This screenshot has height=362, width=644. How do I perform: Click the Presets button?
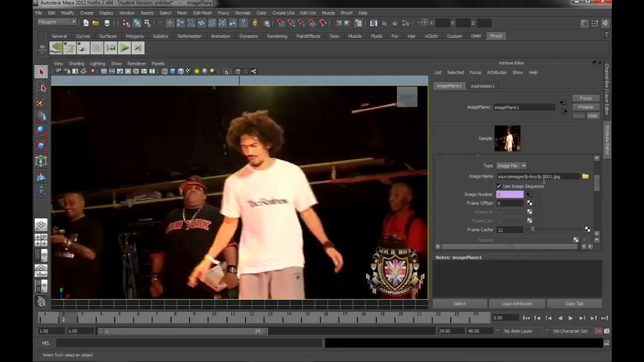(586, 107)
